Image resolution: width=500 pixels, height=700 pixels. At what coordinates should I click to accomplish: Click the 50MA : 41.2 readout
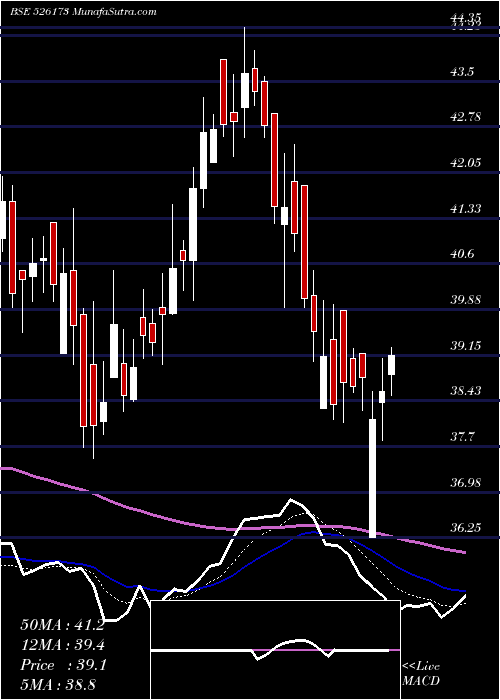(x=62, y=625)
